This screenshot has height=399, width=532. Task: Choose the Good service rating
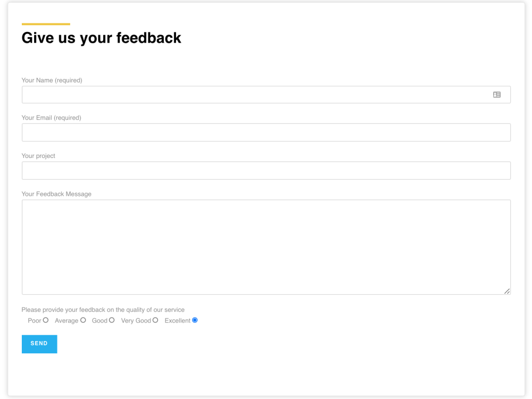[x=113, y=320]
